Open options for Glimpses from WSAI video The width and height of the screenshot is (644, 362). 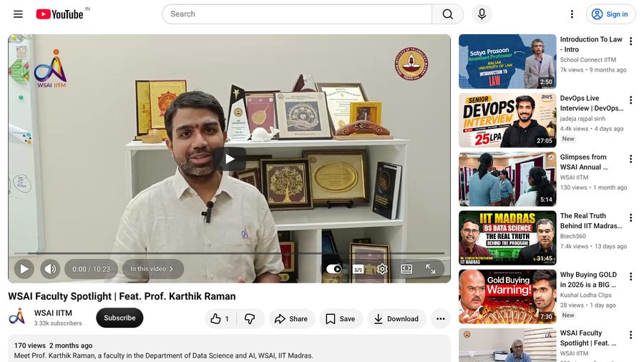click(631, 159)
